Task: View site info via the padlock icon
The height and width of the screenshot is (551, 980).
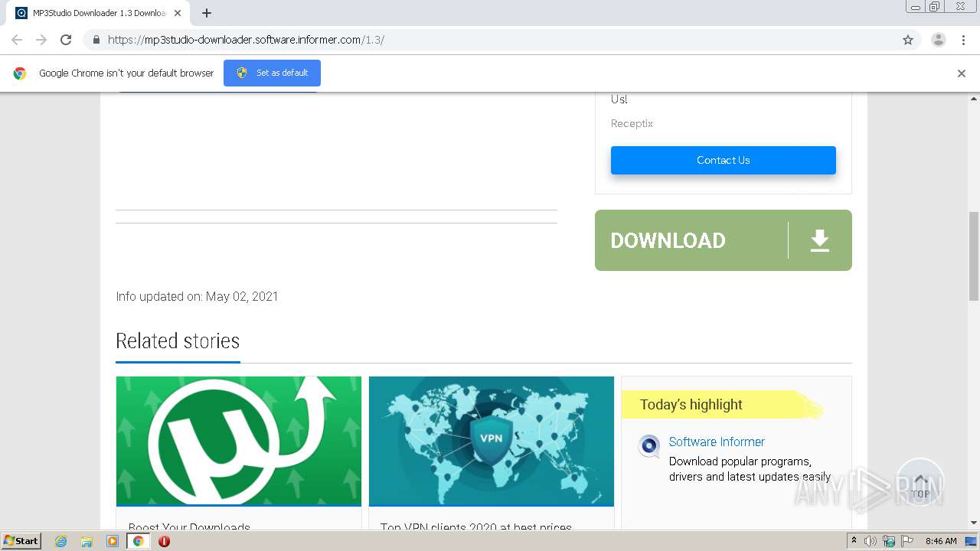Action: [96, 40]
